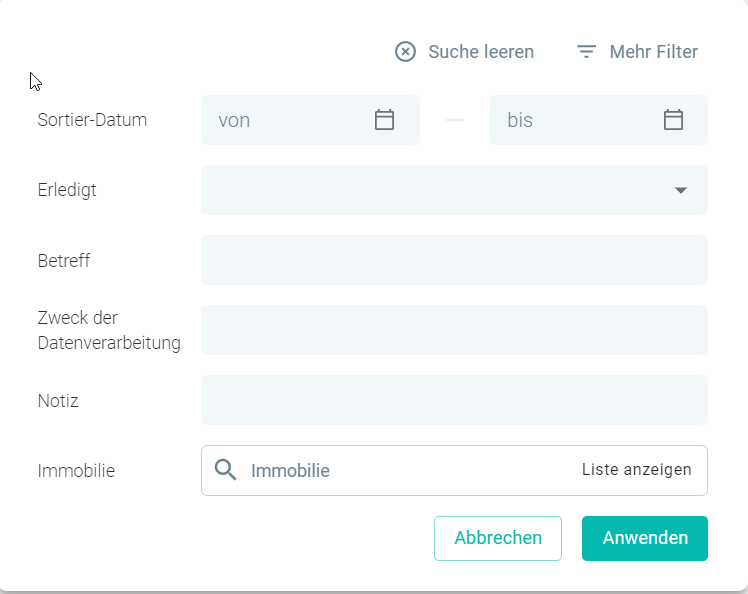Screen dimensions: 748x594
Task: Click into the Betreff text field
Action: [454, 260]
